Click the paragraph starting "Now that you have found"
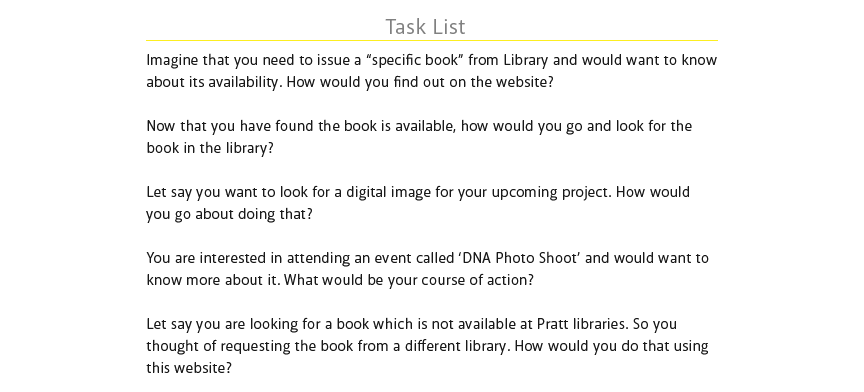The height and width of the screenshot is (392, 864). 419,137
